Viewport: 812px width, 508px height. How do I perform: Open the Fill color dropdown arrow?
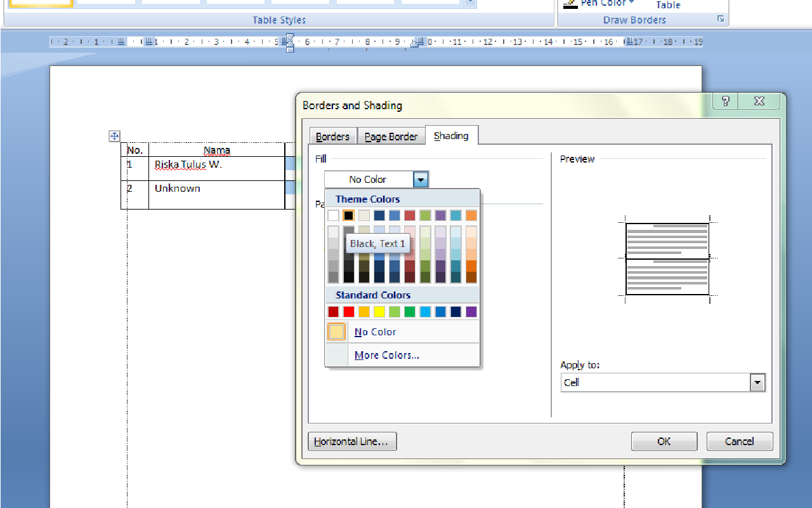(x=421, y=180)
